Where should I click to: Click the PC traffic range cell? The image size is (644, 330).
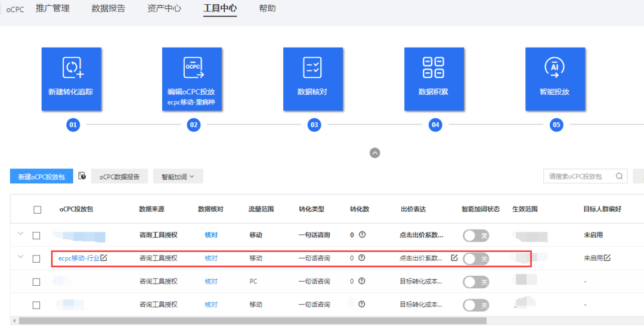coord(253,282)
